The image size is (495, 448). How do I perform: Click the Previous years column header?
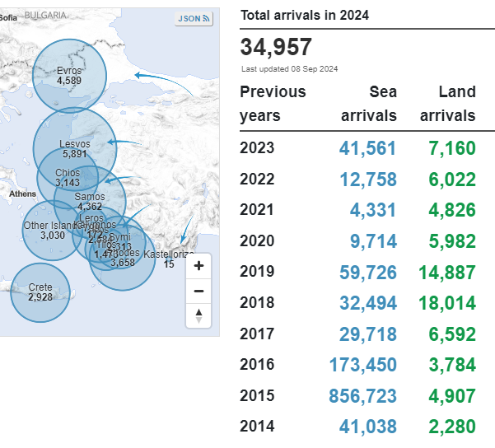click(273, 104)
